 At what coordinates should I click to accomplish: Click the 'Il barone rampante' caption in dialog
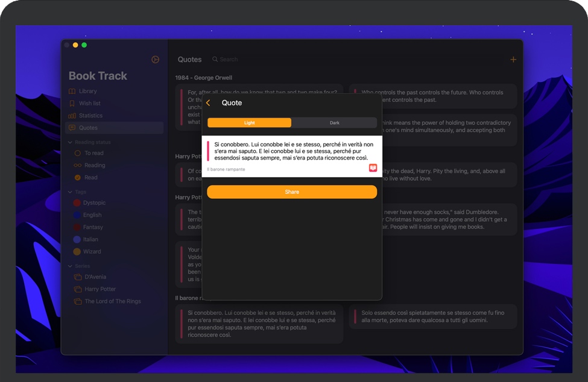[226, 169]
